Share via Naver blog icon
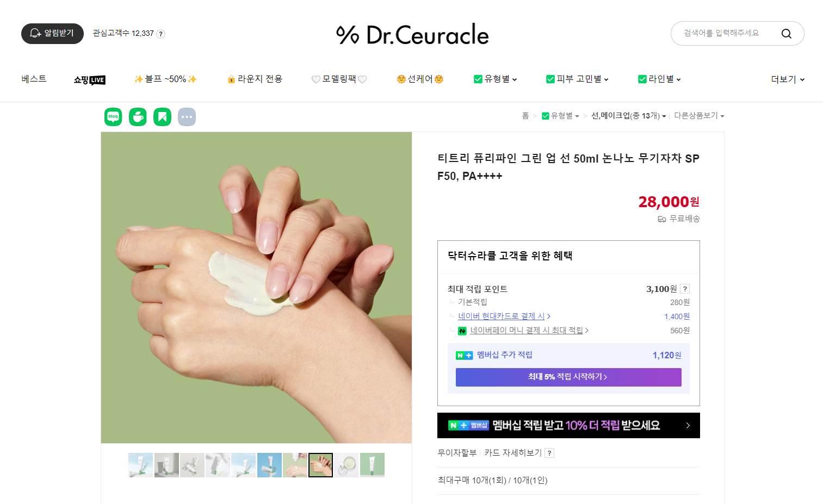The width and height of the screenshot is (823, 504). tap(113, 117)
